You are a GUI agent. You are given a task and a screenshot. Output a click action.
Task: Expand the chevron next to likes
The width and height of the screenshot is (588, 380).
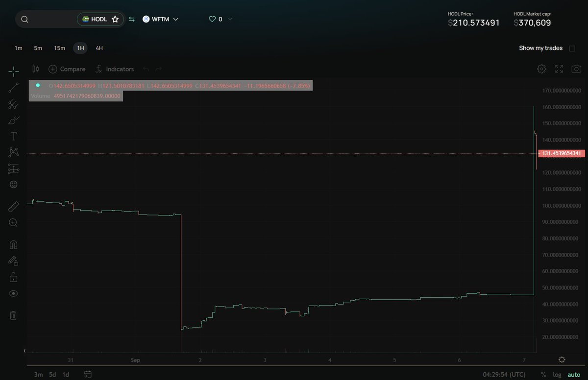(x=230, y=19)
